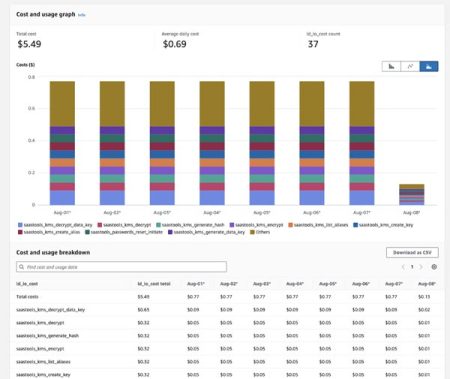
Task: Click the Aug-05 stacked bar
Action: click(x=262, y=143)
